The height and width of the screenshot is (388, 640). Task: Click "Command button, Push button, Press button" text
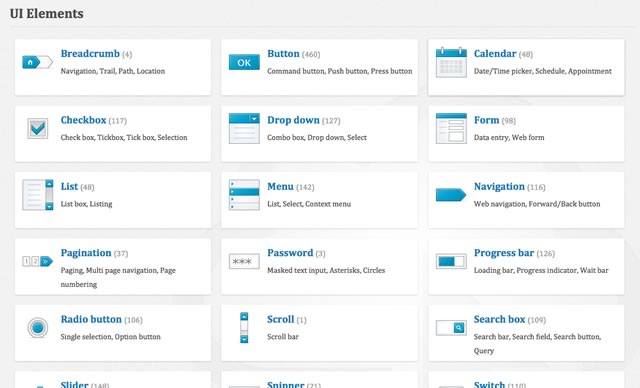pyautogui.click(x=340, y=71)
